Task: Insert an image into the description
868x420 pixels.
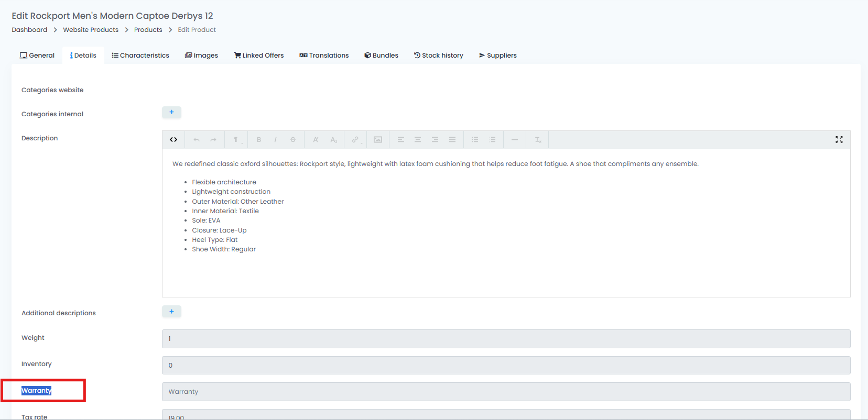Action: coord(378,140)
